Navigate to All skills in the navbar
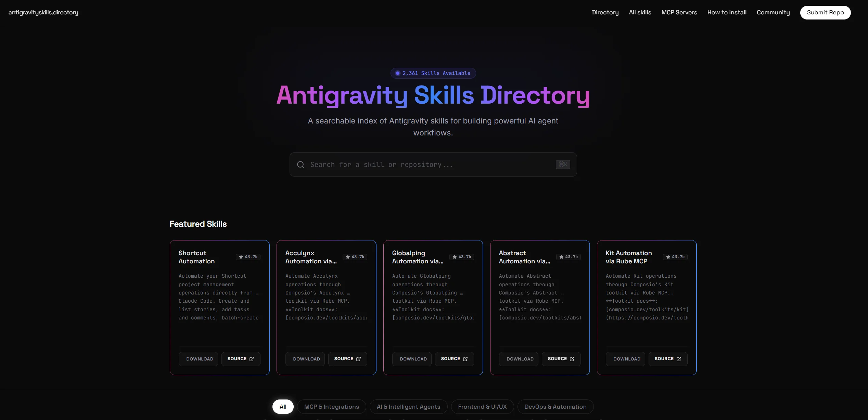This screenshot has height=420, width=868. [x=640, y=12]
